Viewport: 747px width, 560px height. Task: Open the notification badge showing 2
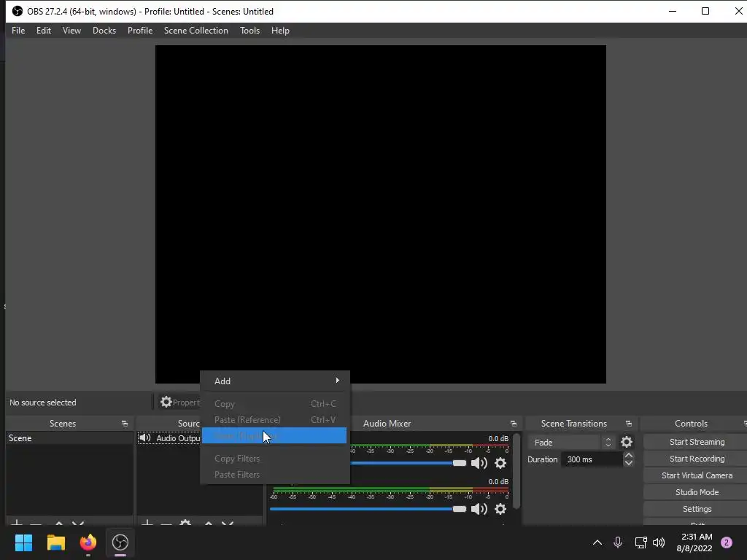coord(727,542)
